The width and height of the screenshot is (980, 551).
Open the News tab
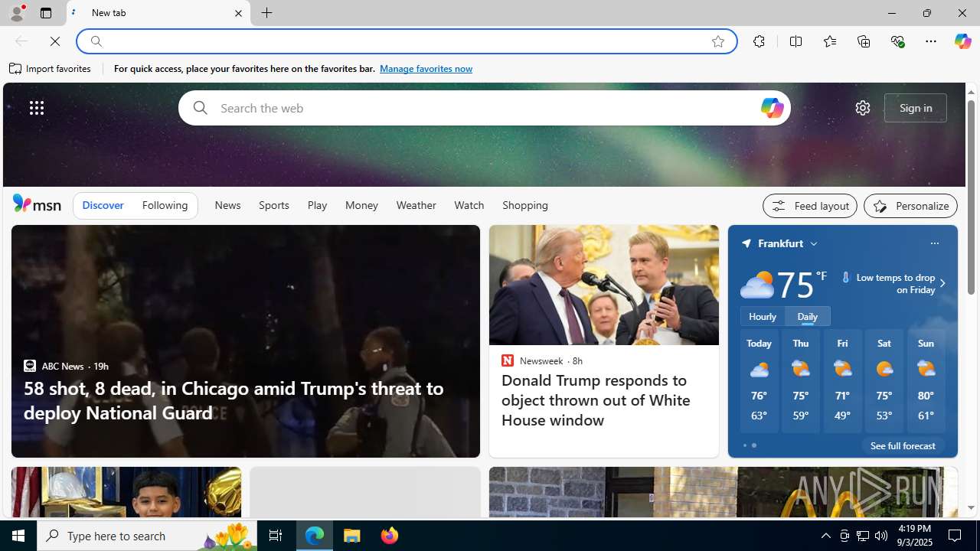[227, 205]
